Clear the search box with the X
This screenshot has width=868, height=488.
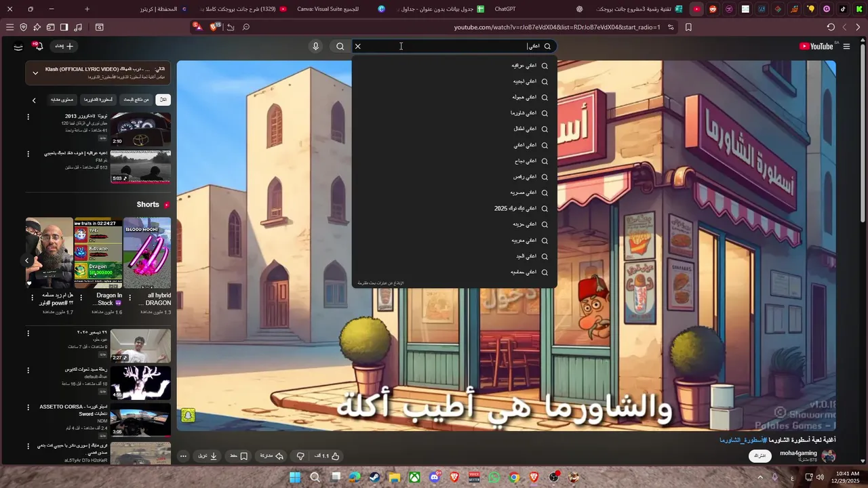pos(358,46)
